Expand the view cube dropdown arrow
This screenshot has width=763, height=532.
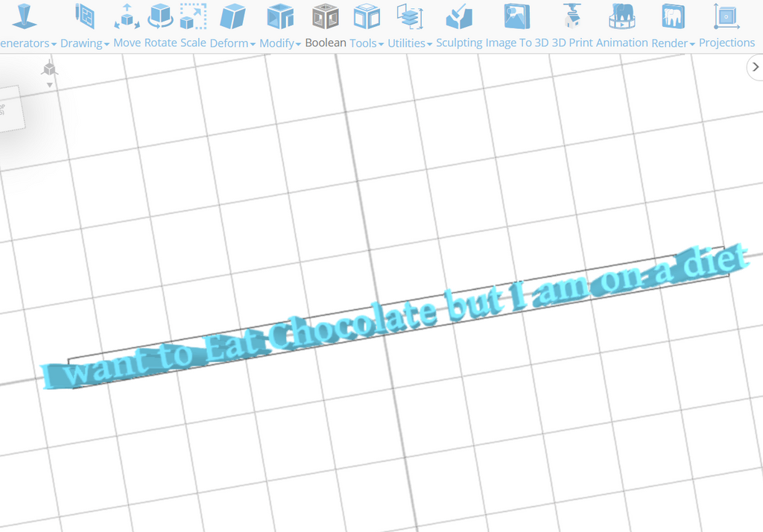coord(49,85)
